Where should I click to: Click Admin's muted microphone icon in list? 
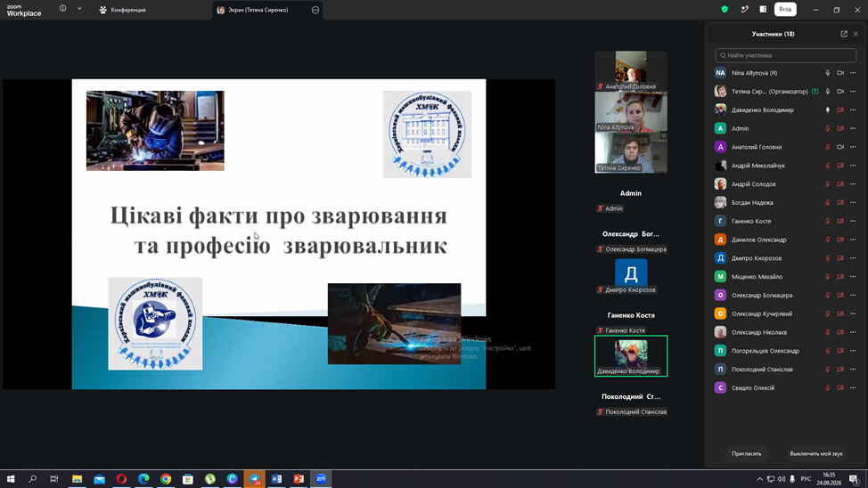point(828,128)
